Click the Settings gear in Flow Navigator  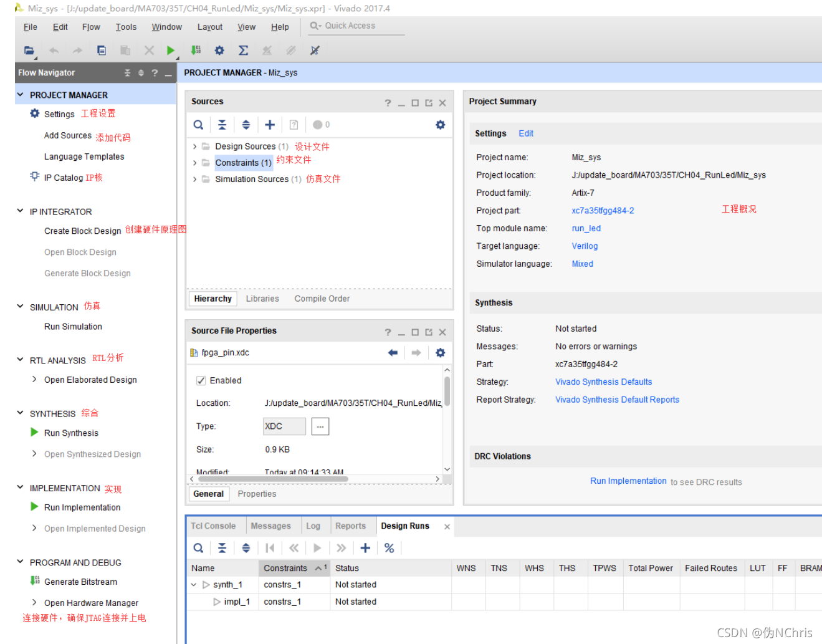(35, 113)
